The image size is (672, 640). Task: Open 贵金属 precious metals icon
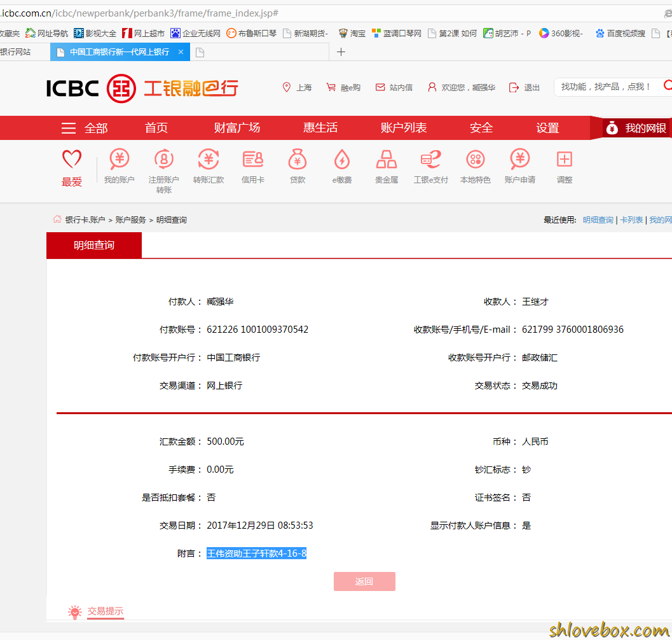point(387,159)
